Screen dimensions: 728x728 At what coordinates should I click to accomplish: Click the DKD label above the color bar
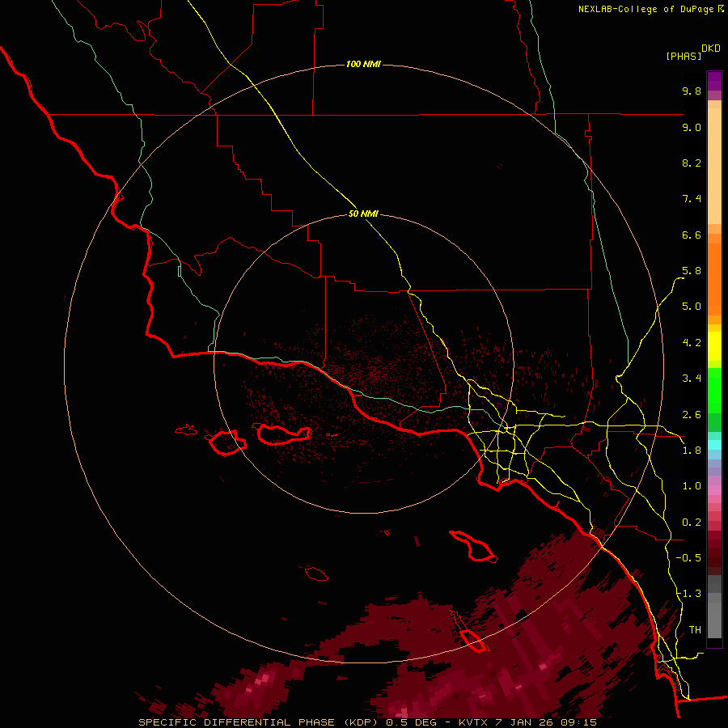point(711,49)
